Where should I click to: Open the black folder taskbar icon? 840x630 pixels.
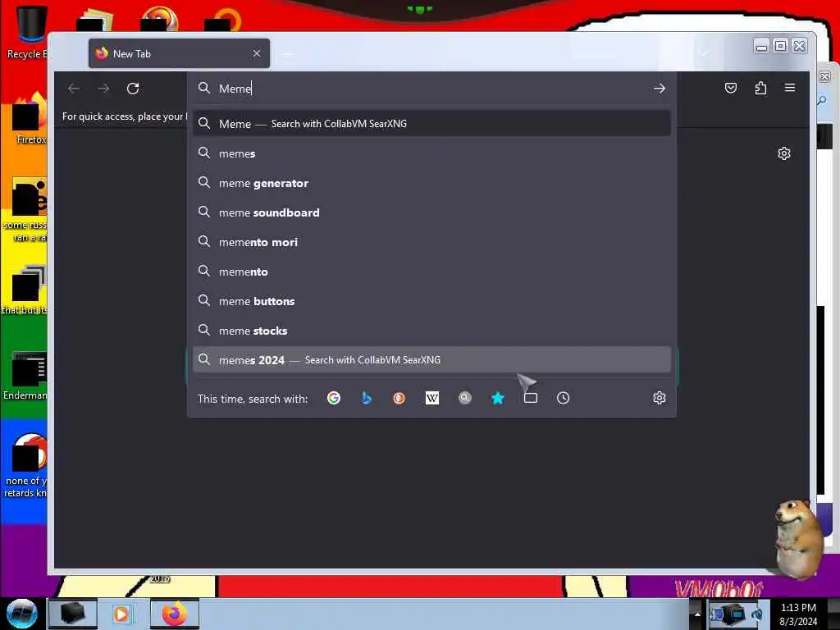click(73, 614)
